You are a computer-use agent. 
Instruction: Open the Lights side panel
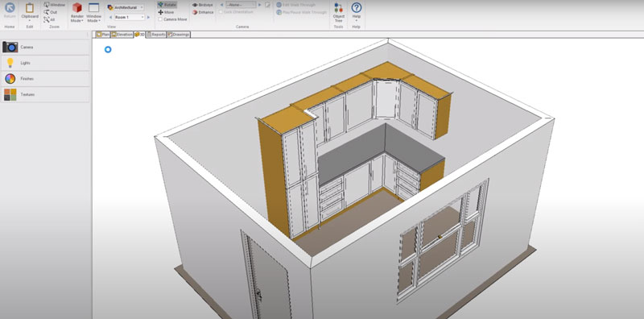(x=45, y=63)
